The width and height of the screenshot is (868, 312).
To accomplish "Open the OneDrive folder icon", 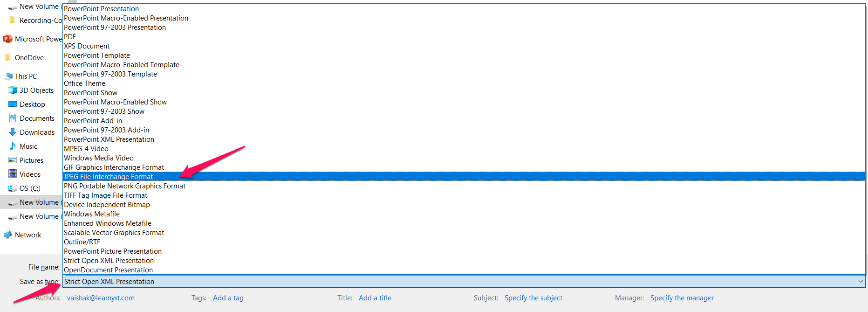I will point(7,57).
